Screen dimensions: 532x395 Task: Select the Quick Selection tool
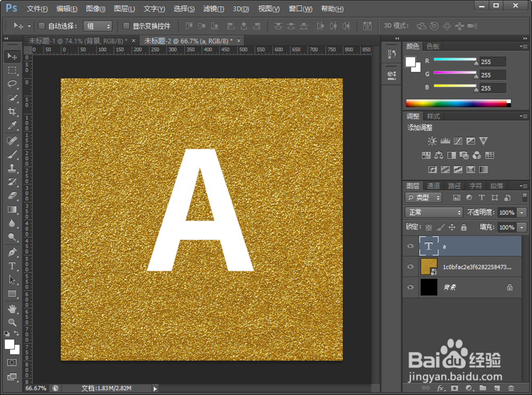point(12,98)
